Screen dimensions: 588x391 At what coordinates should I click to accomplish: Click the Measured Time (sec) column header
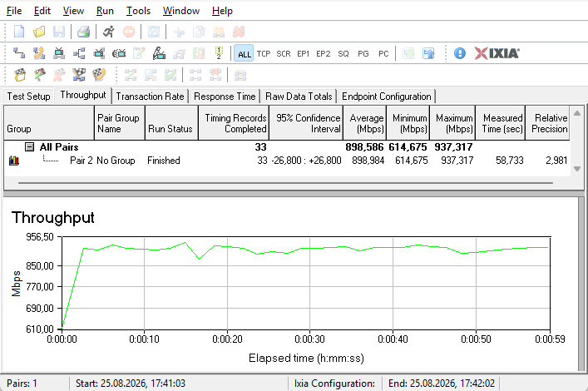501,123
